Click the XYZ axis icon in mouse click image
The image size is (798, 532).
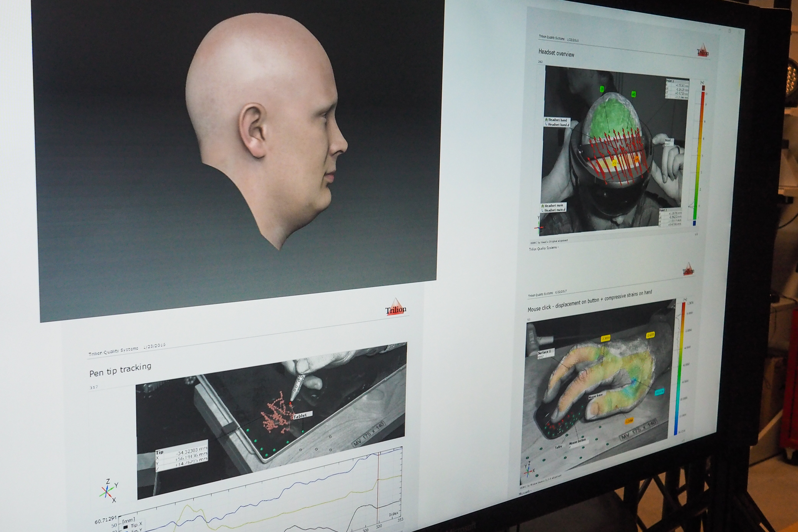528,470
